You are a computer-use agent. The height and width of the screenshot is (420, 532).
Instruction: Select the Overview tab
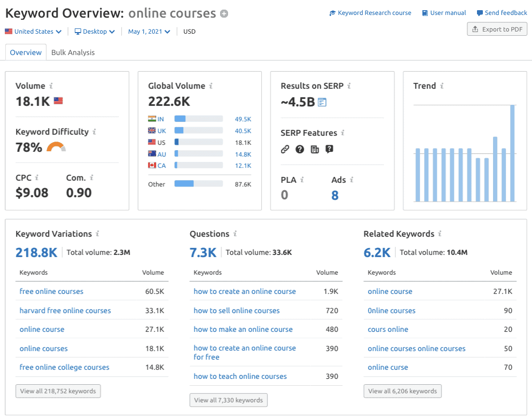point(25,52)
